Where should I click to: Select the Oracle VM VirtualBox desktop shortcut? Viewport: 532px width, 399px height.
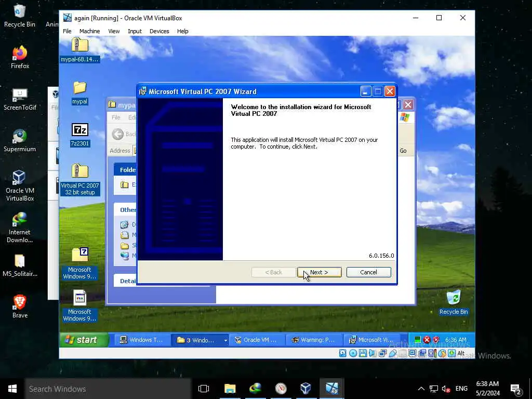tap(20, 185)
